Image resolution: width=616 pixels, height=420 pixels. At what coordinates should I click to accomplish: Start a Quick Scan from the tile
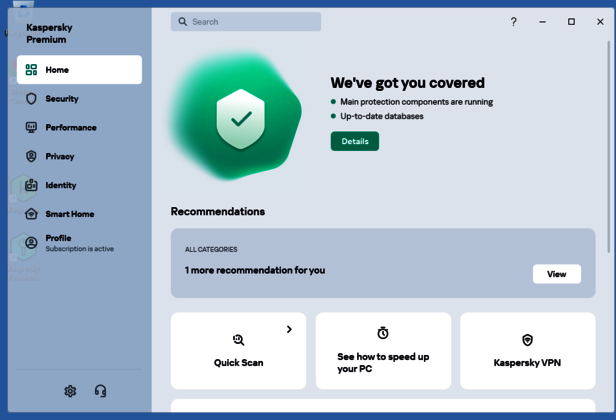click(238, 351)
